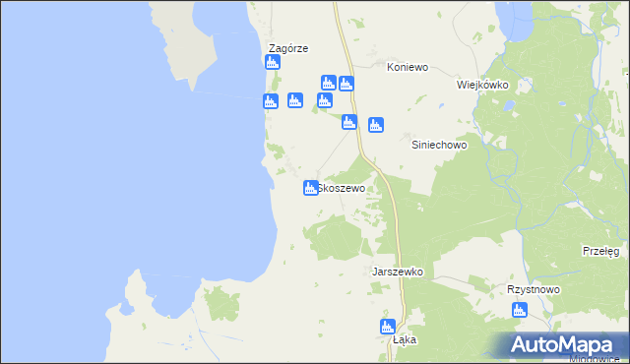Click the Skoszewo village label
Screen dimensions: 630x364
[x=342, y=188]
